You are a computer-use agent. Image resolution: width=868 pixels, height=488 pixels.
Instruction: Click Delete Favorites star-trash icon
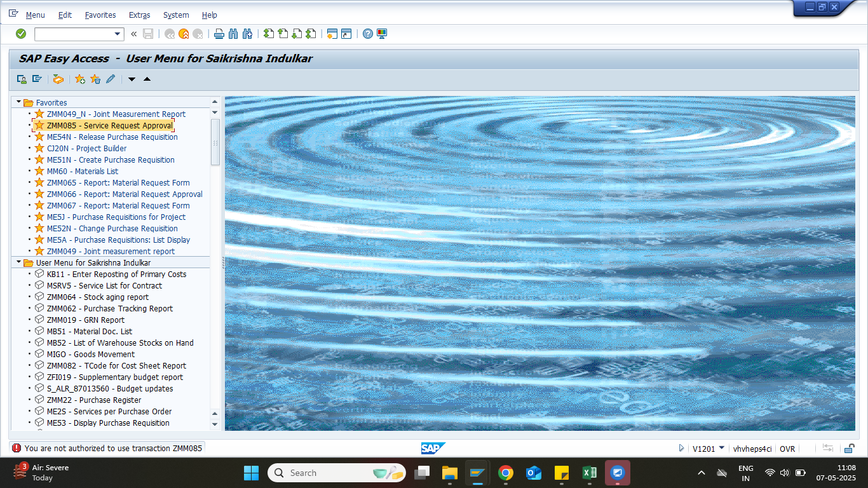(95, 79)
